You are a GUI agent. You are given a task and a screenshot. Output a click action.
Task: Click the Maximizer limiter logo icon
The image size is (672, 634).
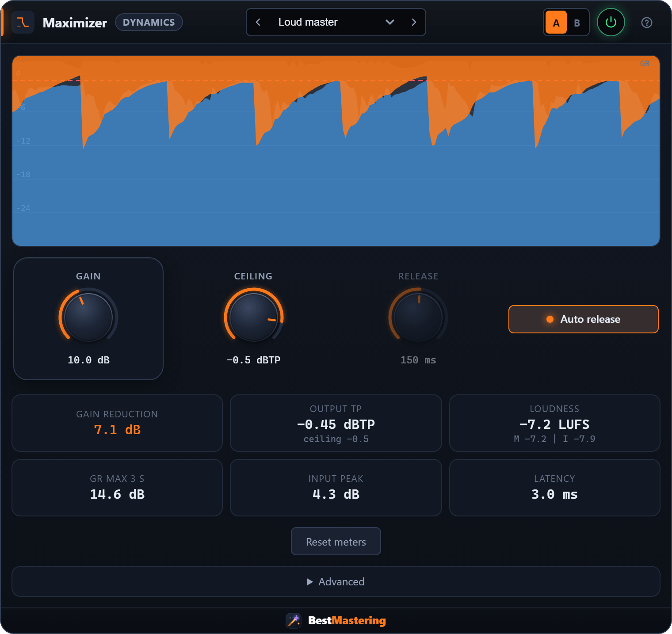click(x=23, y=22)
